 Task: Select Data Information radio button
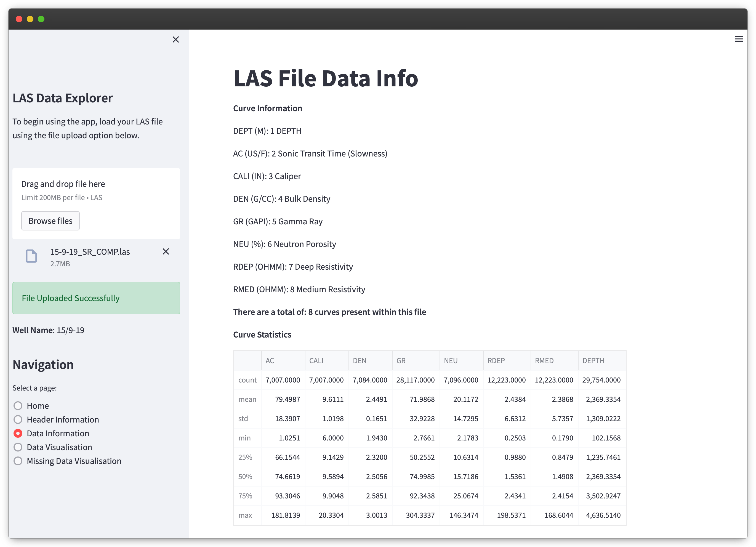click(18, 433)
